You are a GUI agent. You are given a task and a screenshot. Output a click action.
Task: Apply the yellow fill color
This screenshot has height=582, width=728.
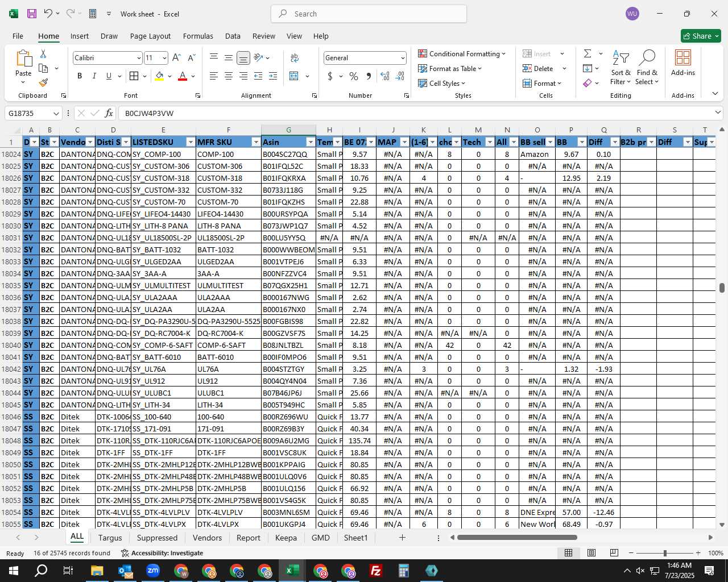(159, 76)
